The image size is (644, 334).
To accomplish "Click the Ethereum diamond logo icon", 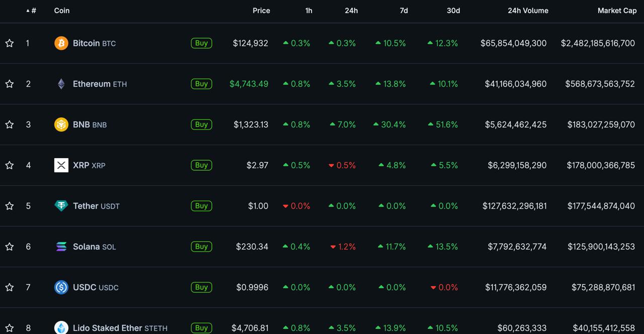I will point(61,84).
